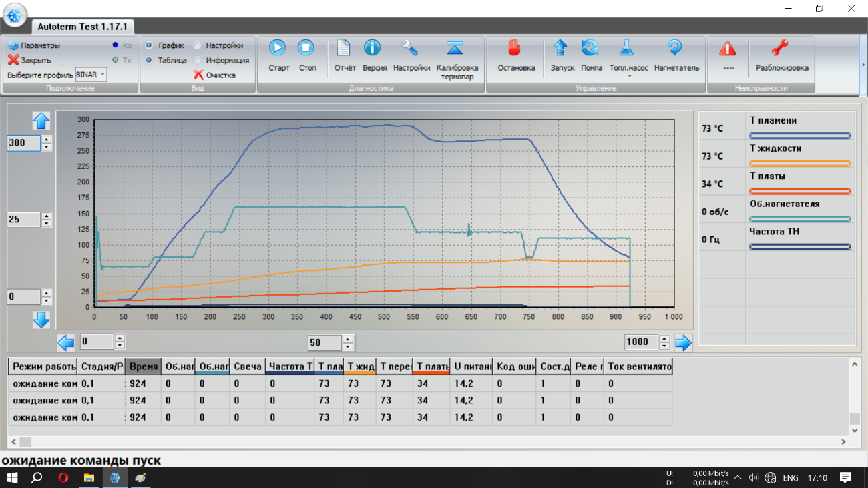Click the Разблокировка wrench icon
The height and width of the screenshot is (488, 868).
click(x=780, y=47)
